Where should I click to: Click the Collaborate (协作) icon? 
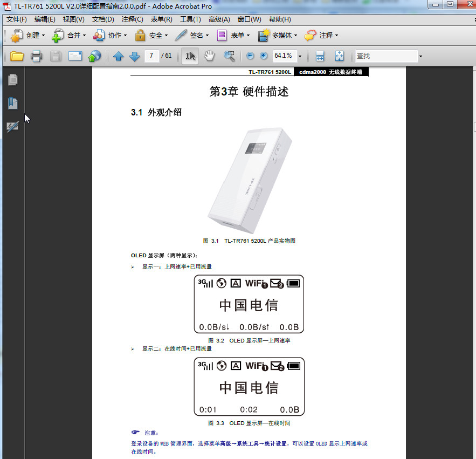tap(99, 36)
